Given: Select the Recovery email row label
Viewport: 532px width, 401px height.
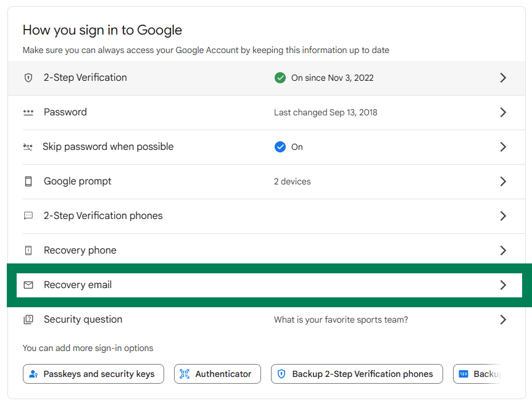Looking at the screenshot, I should pyautogui.click(x=78, y=285).
